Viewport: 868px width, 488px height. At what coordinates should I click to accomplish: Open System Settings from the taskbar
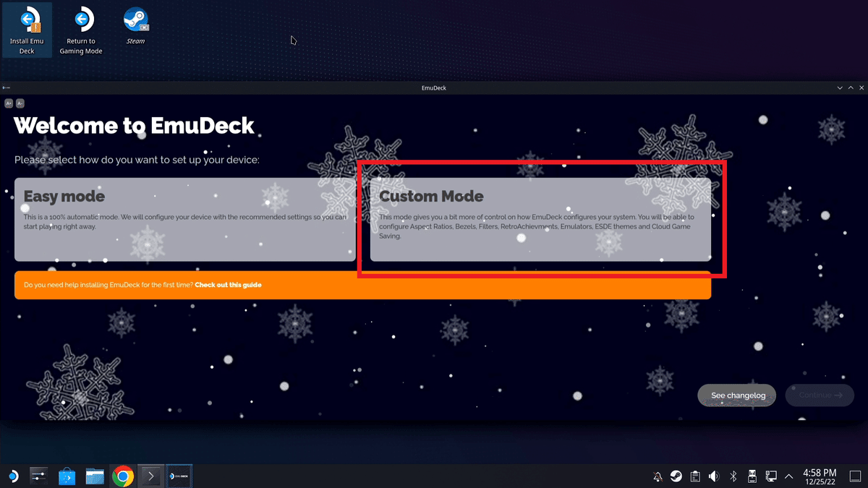point(38,476)
